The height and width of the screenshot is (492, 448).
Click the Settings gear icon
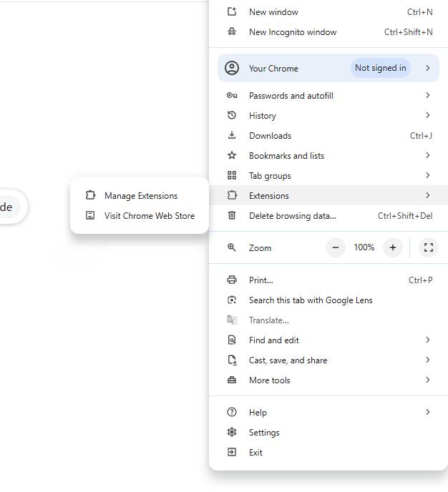[232, 433]
